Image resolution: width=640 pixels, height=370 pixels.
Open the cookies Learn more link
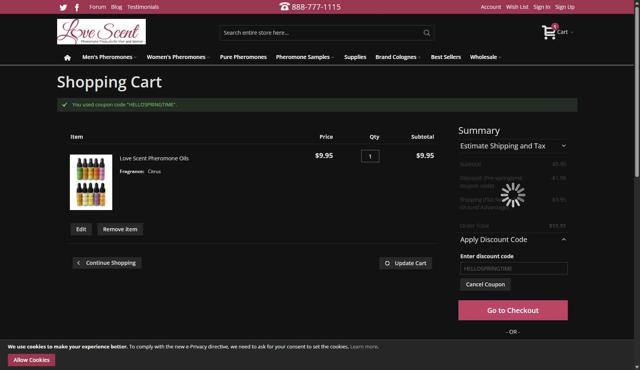364,347
